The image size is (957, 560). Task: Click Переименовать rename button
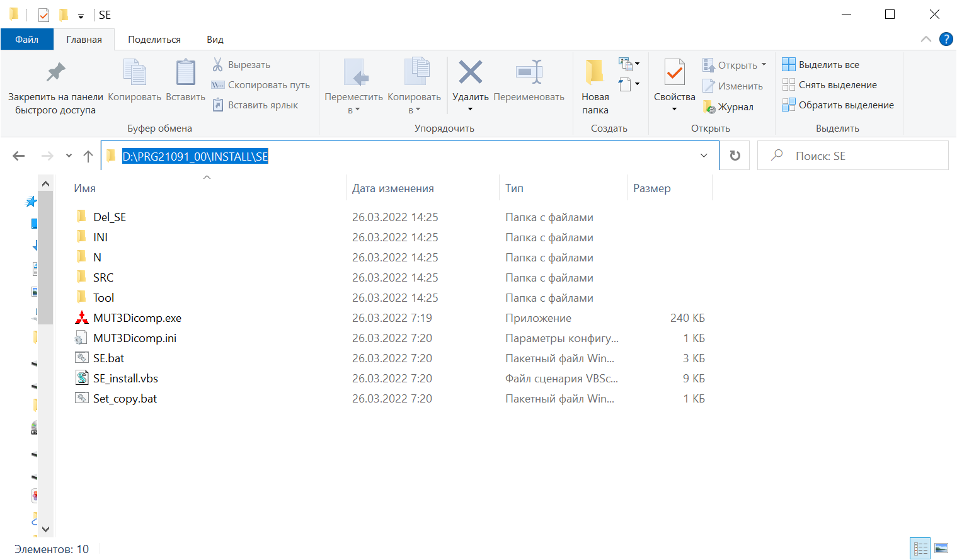click(529, 80)
